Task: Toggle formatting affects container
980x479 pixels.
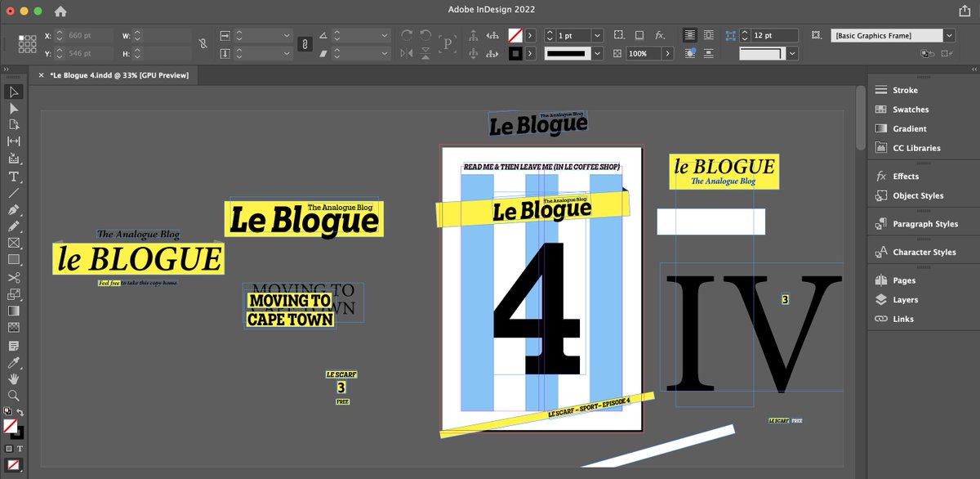Action: click(11, 448)
